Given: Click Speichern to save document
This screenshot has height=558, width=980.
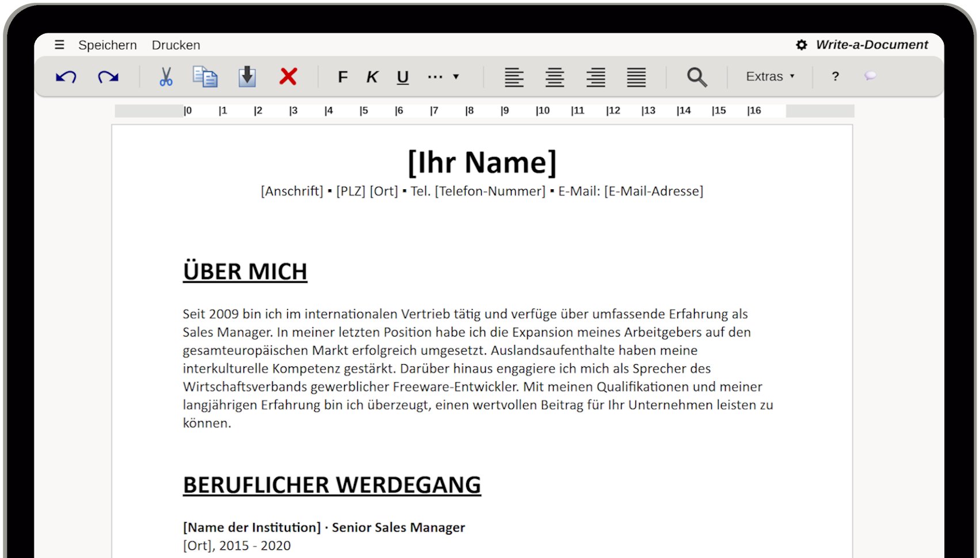Looking at the screenshot, I should (x=108, y=45).
